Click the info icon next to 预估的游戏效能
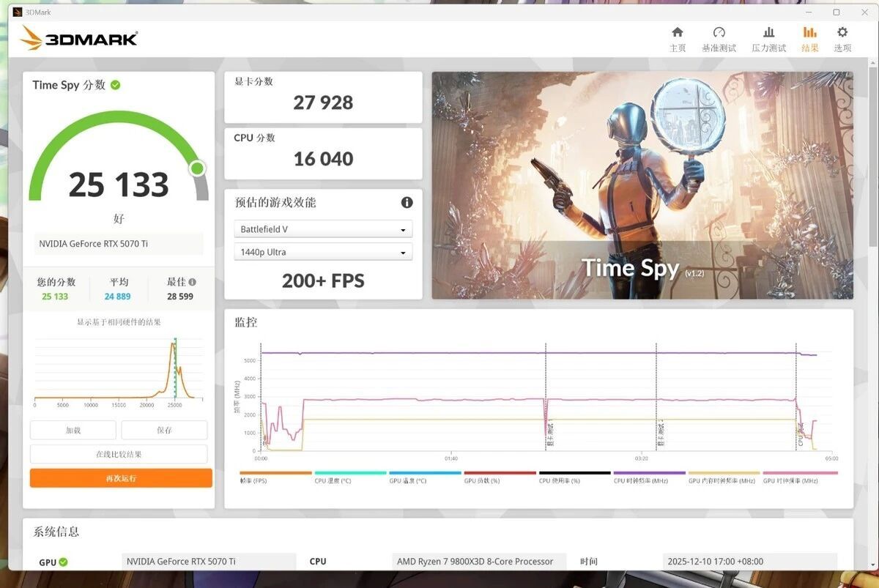The image size is (879, 588). 407,202
